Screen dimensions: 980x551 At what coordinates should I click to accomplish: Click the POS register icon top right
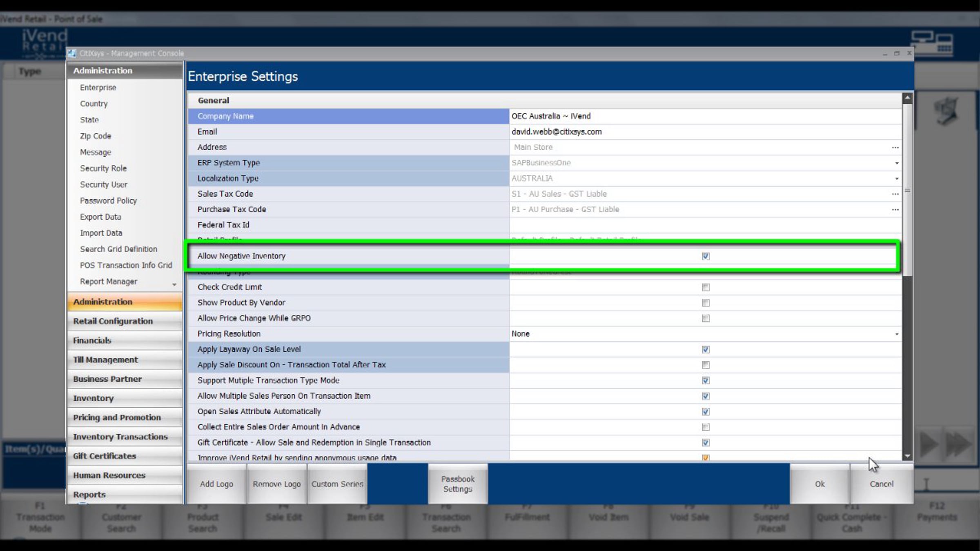click(x=932, y=42)
